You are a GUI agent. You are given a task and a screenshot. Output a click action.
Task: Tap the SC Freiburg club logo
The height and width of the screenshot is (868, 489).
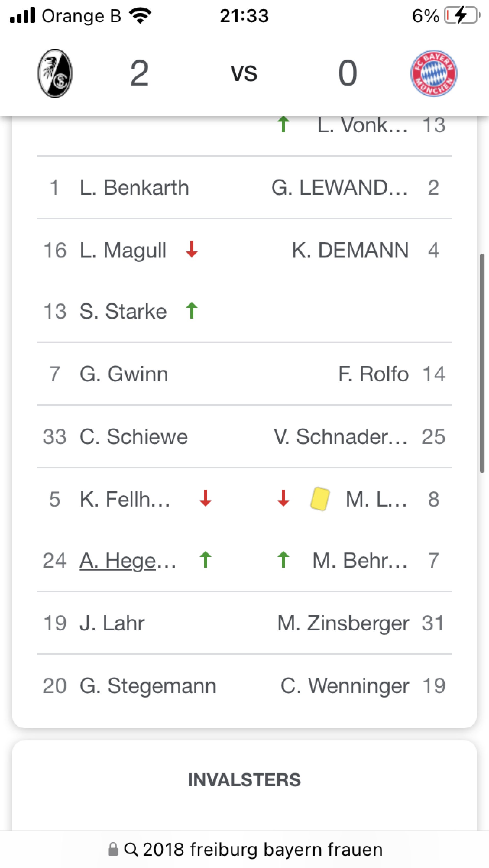[x=55, y=73]
